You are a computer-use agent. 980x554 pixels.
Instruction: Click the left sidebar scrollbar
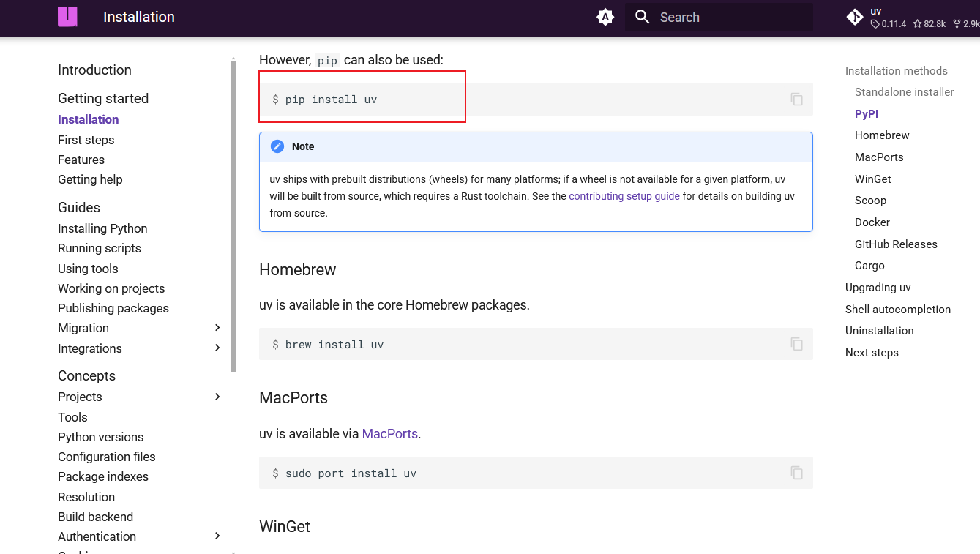pos(233,217)
